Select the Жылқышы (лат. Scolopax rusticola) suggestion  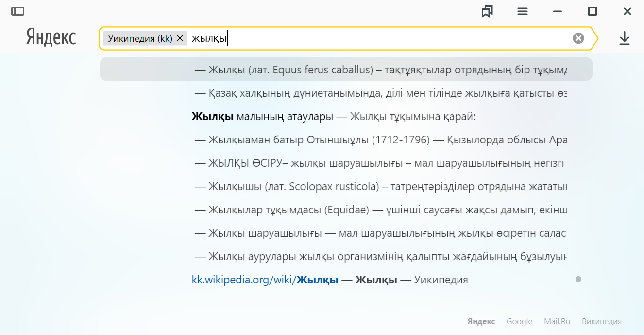(346, 187)
